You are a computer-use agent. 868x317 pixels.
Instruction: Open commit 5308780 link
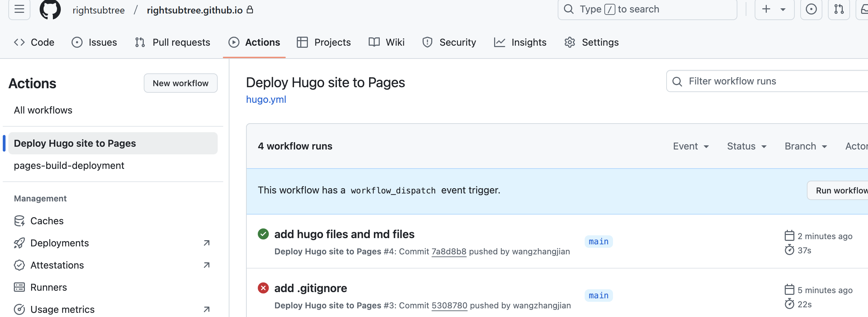pos(450,306)
